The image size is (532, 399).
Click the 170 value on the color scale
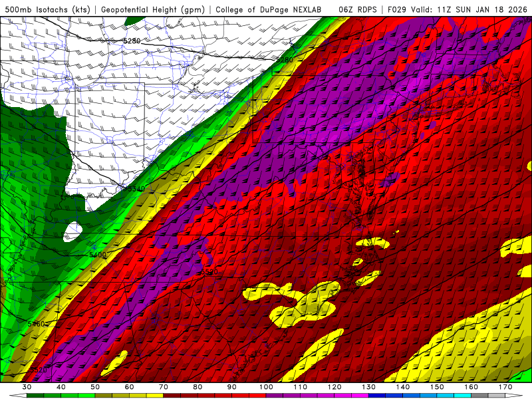pyautogui.click(x=505, y=387)
